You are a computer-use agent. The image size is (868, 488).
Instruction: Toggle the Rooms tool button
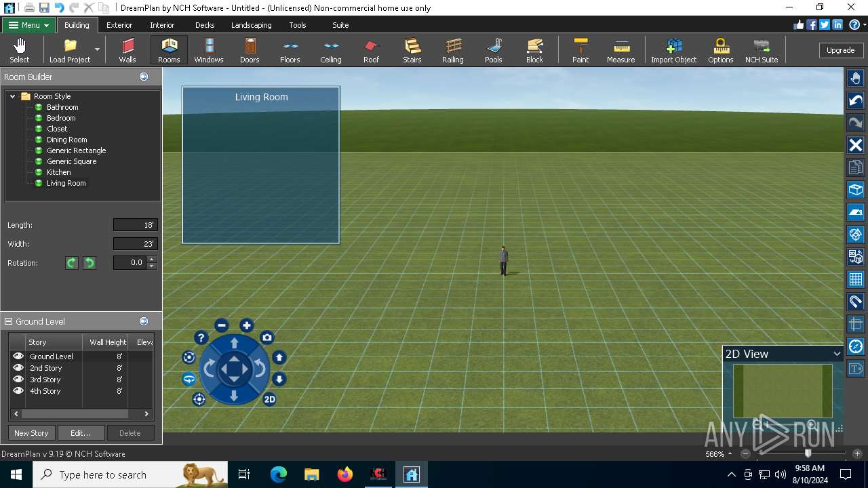click(x=169, y=50)
